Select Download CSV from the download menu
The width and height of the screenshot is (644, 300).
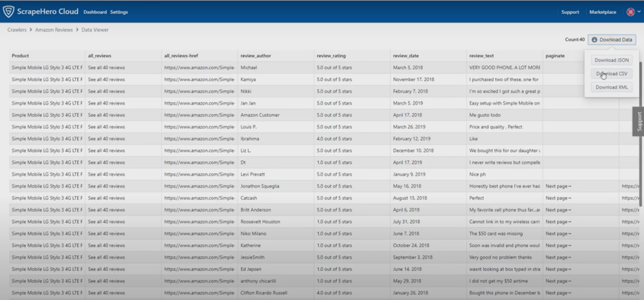611,73
